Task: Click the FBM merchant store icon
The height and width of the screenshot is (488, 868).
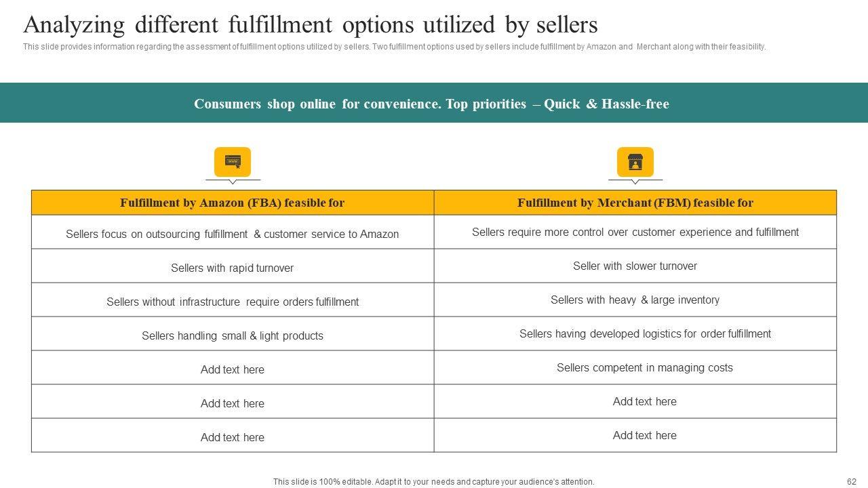Action: [x=635, y=162]
